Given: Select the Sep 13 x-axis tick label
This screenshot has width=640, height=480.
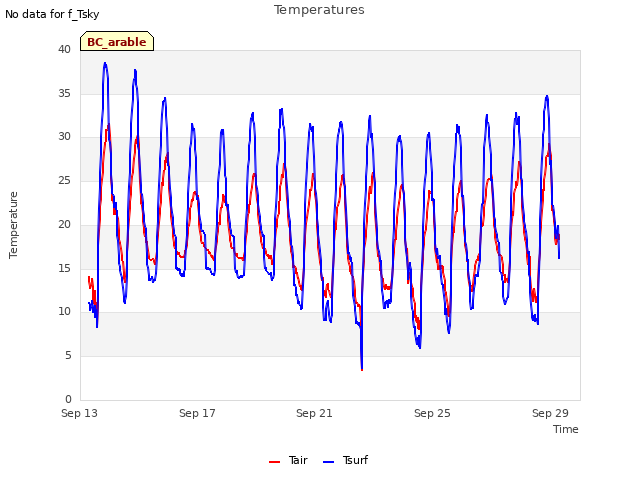Looking at the screenshot, I should coord(80,413).
